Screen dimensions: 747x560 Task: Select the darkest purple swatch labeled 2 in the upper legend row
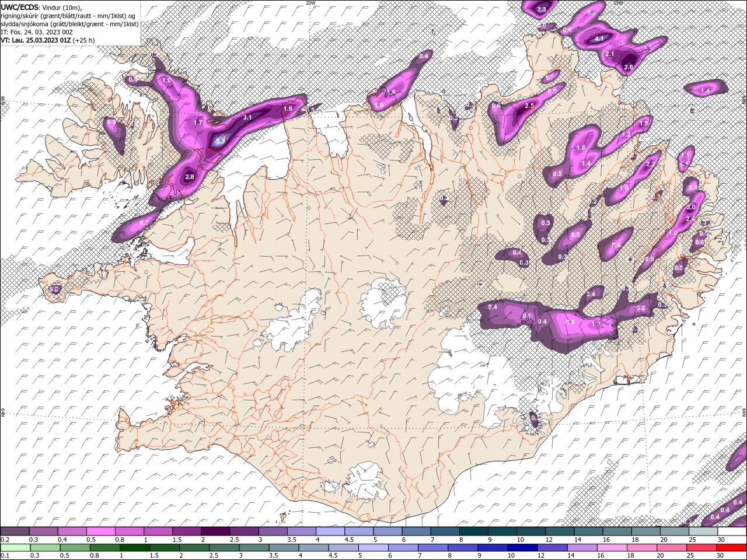[x=216, y=531]
